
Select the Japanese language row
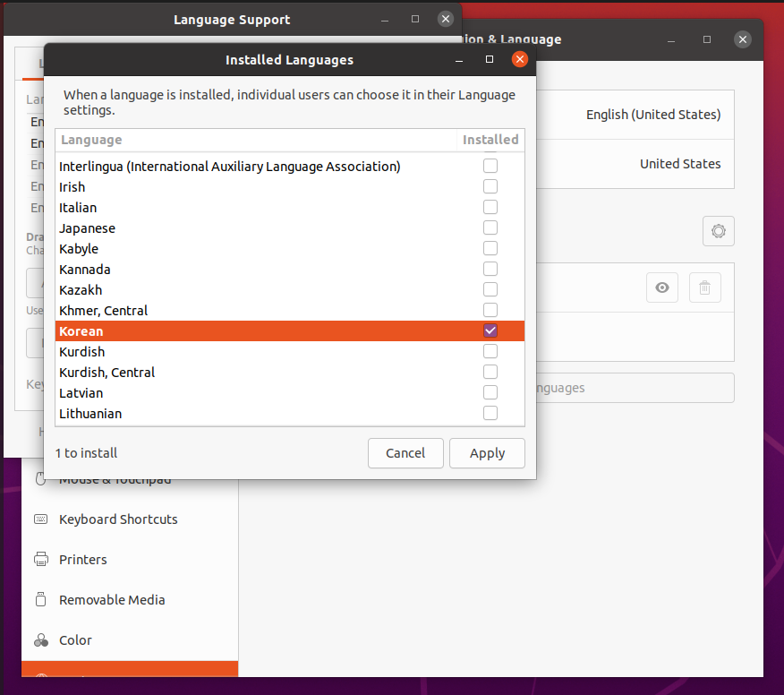point(290,227)
